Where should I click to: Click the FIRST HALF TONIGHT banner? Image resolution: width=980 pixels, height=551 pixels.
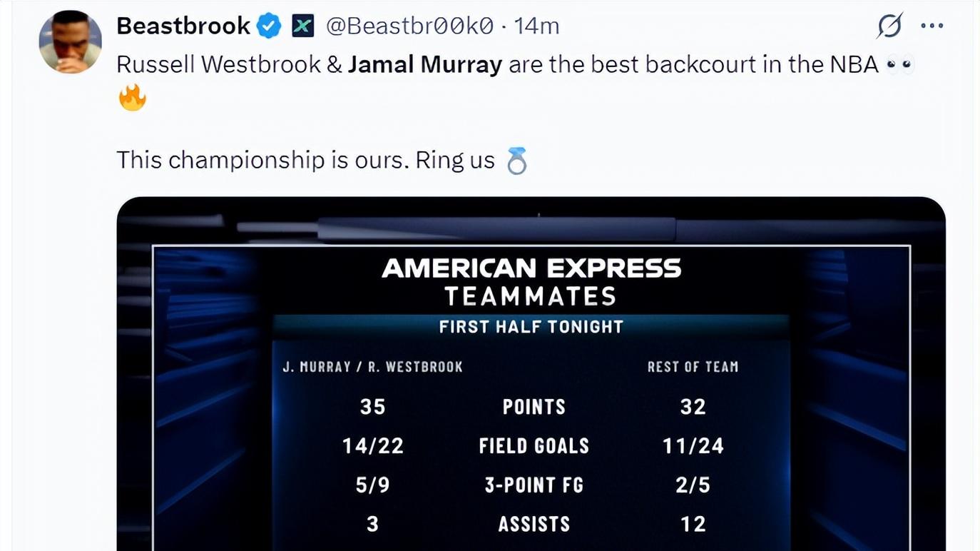coord(531,327)
